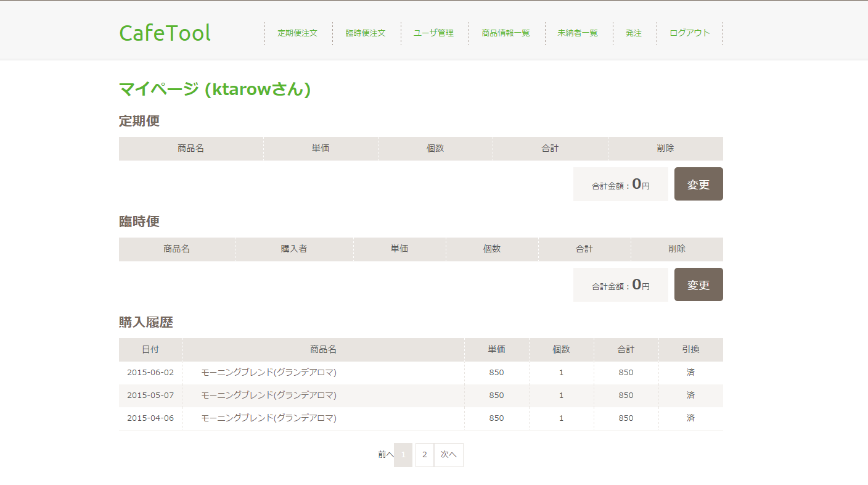The height and width of the screenshot is (485, 868).
Task: Click the CafeTool logo
Action: pyautogui.click(x=165, y=33)
